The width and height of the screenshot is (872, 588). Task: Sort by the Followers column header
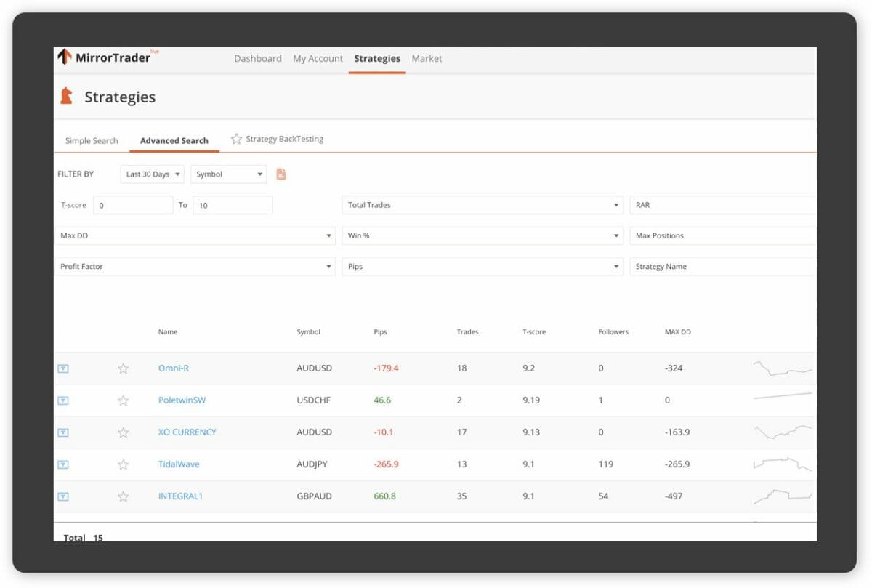(x=613, y=332)
